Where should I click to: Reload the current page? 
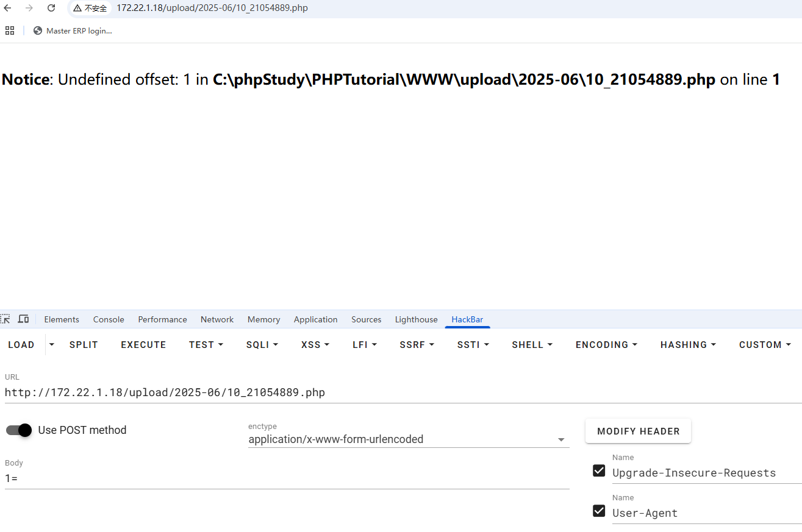[51, 8]
